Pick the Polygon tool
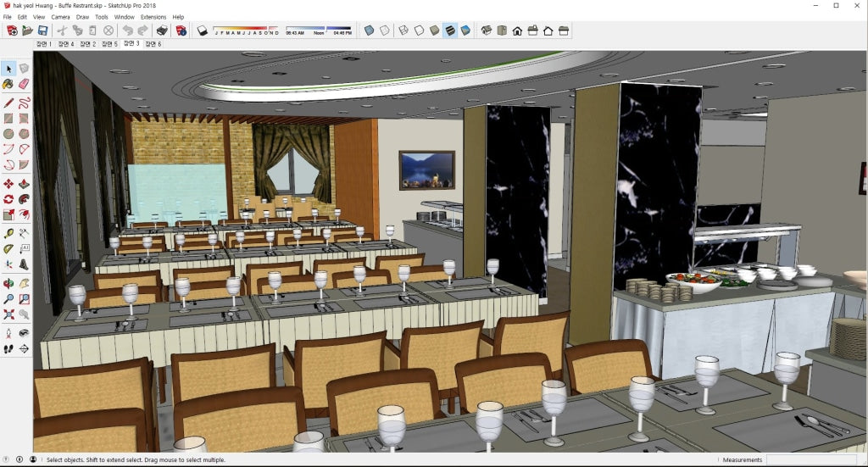Viewport: 868px width, 467px height. pos(24,134)
